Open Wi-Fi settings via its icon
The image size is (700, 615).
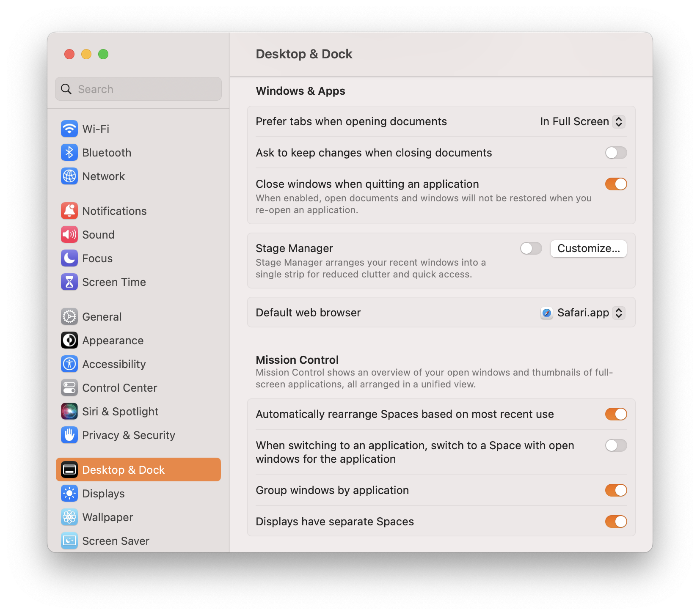pyautogui.click(x=69, y=129)
